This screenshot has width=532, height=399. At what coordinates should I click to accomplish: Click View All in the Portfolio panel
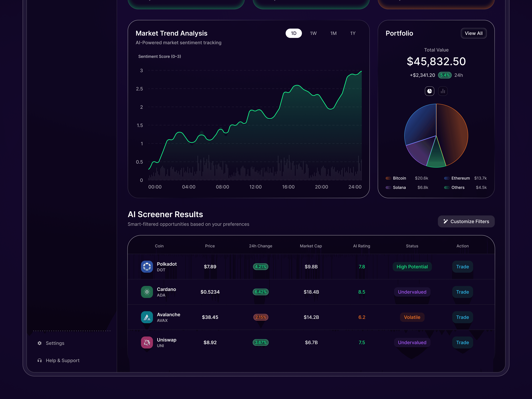[x=474, y=33]
